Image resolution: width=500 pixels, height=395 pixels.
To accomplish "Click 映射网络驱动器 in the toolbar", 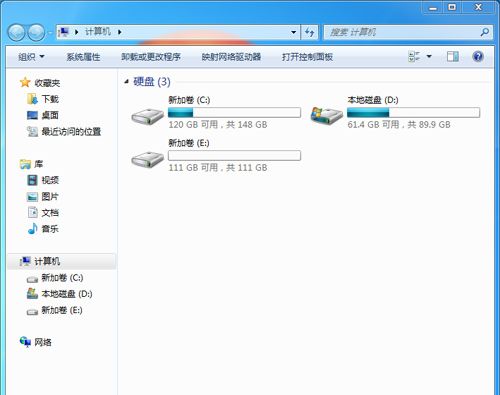I will click(x=231, y=57).
